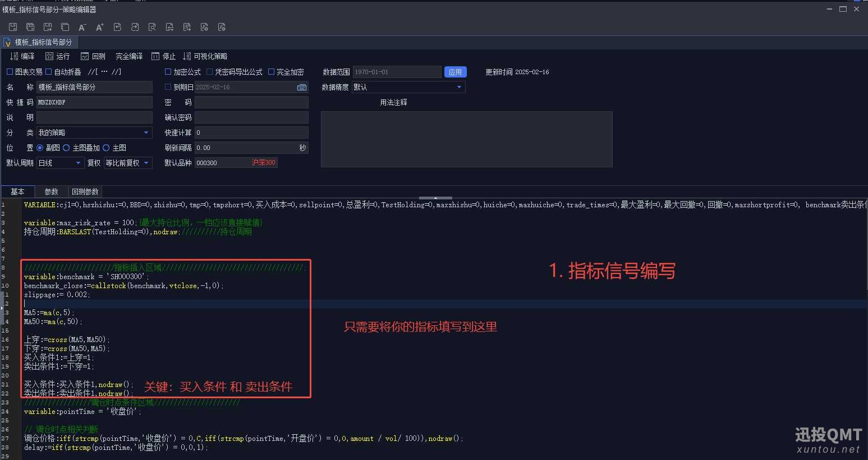Enable 图表交易 checkbox
This screenshot has height=460, width=868.
[10, 72]
